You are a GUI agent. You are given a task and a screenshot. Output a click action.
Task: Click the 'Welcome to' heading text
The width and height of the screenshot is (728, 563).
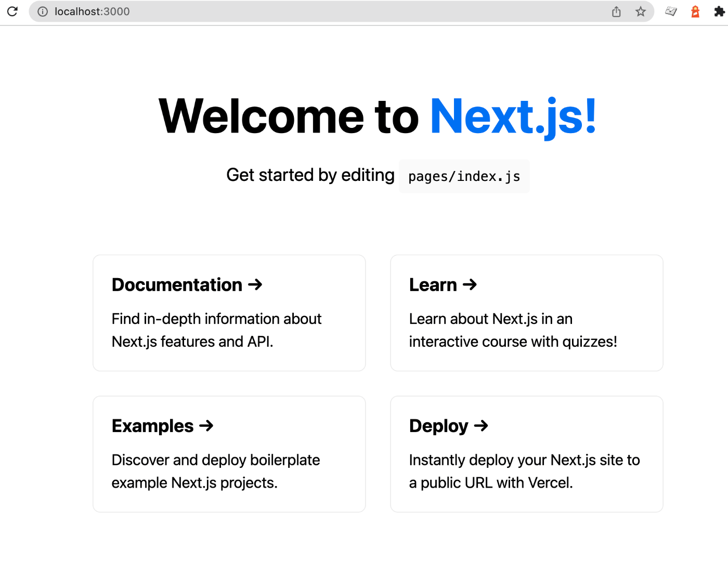click(289, 117)
